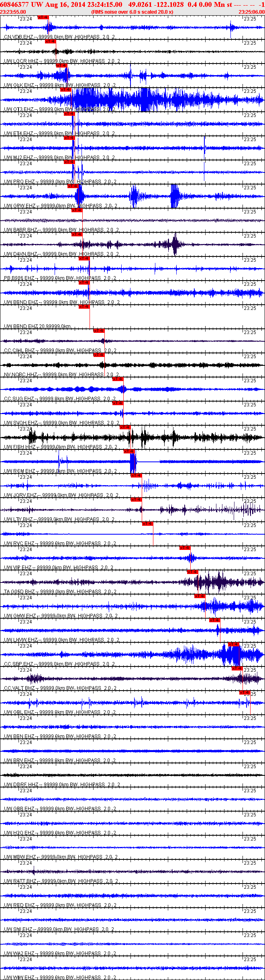
Task: Click the red pick marker on the TA G05D trace
Action: (192, 572)
